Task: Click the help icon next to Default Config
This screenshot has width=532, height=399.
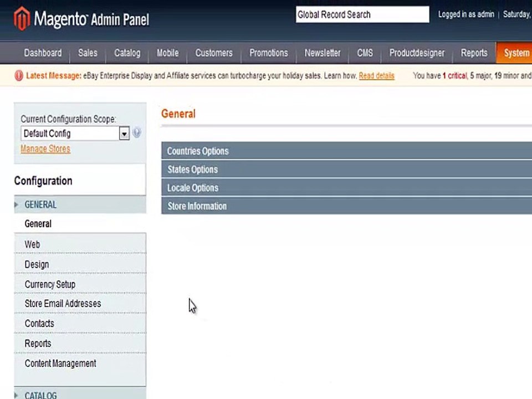Action: pyautogui.click(x=137, y=132)
